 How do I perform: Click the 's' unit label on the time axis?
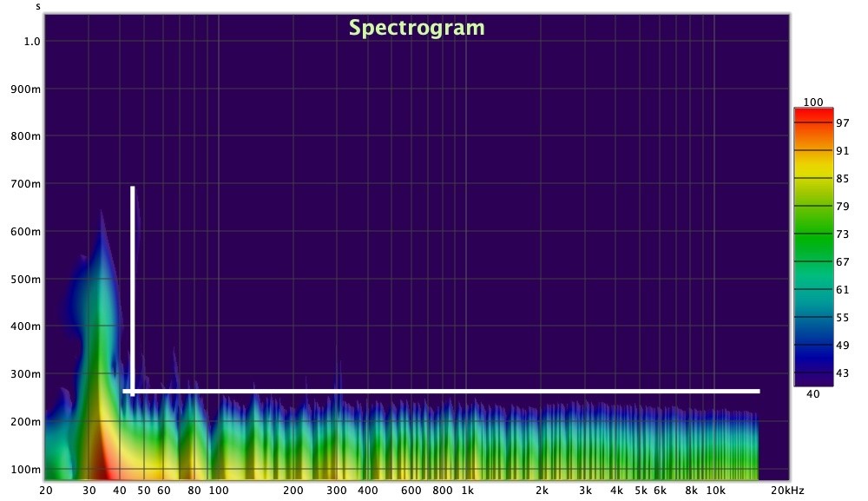click(38, 7)
